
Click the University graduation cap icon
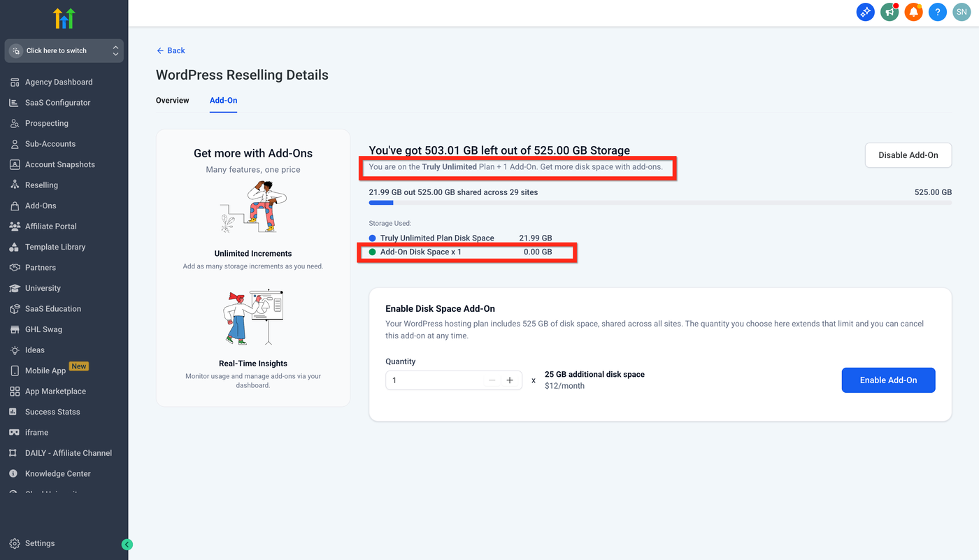click(15, 288)
